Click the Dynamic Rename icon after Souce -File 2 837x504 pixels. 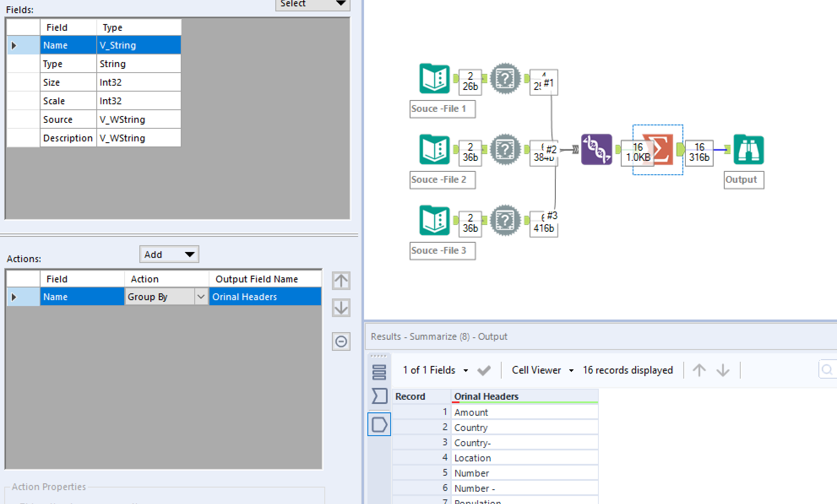(x=505, y=149)
